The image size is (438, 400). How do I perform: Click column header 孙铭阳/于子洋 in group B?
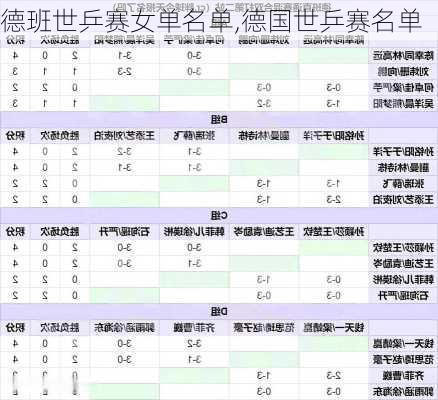pos(334,136)
